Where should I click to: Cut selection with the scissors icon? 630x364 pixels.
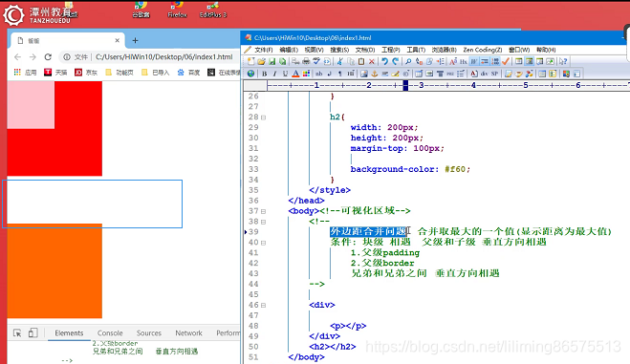(340, 61)
